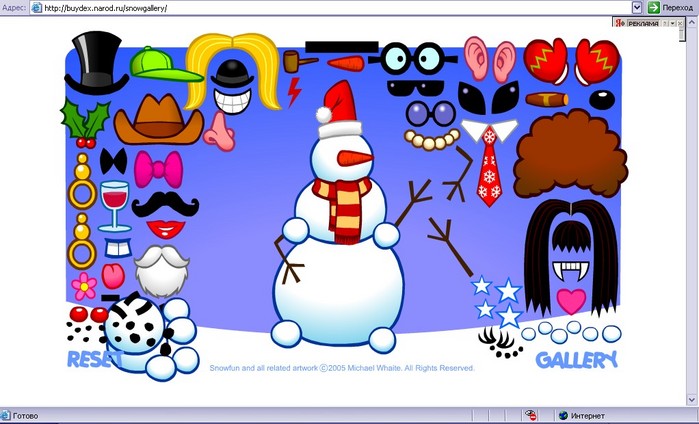Image resolution: width=699 pixels, height=424 pixels.
Task: Select the brown afro wig
Action: pos(571,154)
